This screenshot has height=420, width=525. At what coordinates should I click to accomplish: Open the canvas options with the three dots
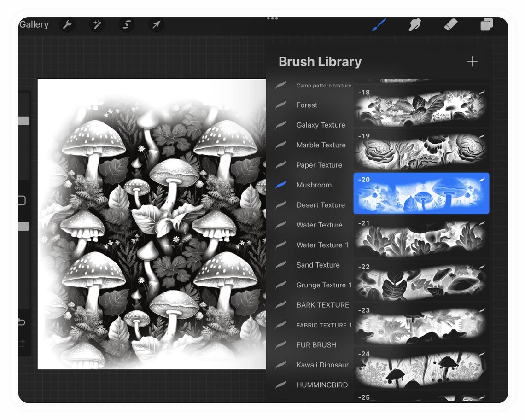[272, 18]
